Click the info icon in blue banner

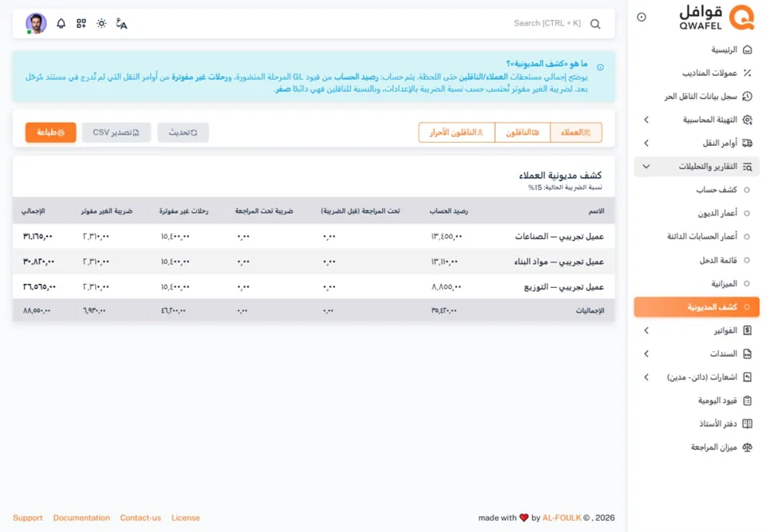click(x=600, y=68)
